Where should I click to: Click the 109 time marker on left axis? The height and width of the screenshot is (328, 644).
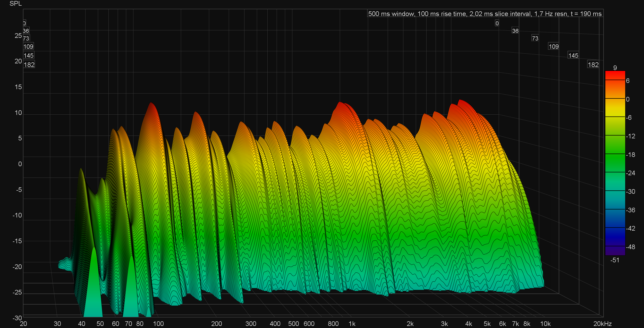pos(28,47)
